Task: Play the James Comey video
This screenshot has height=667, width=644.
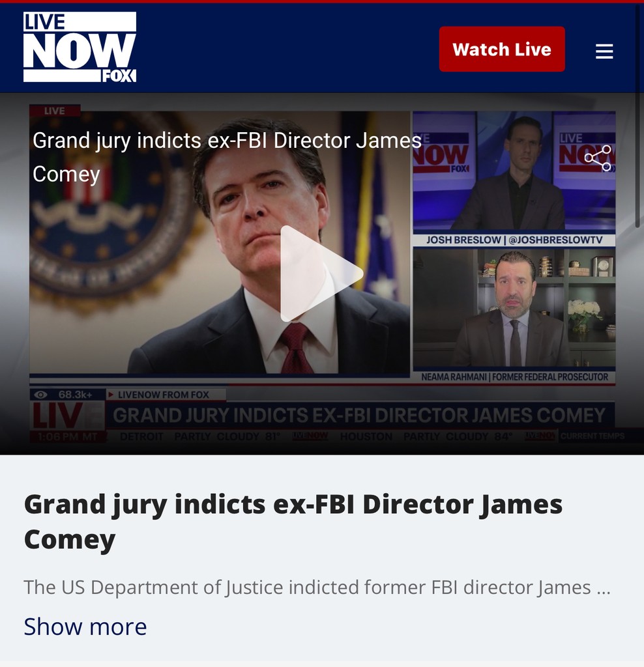Action: 322,274
